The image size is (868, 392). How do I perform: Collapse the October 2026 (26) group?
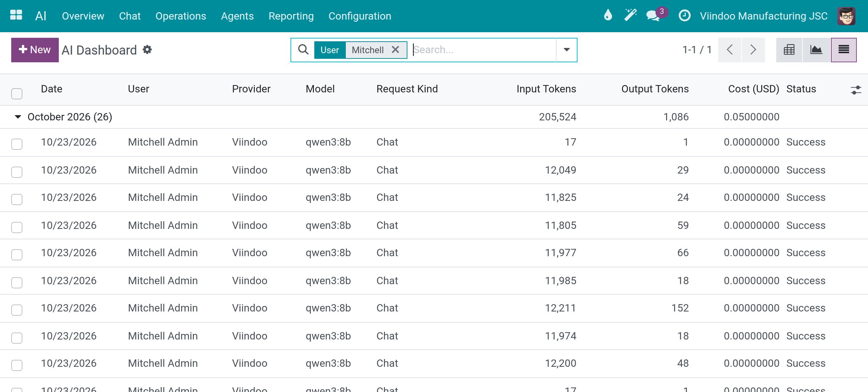pyautogui.click(x=18, y=117)
